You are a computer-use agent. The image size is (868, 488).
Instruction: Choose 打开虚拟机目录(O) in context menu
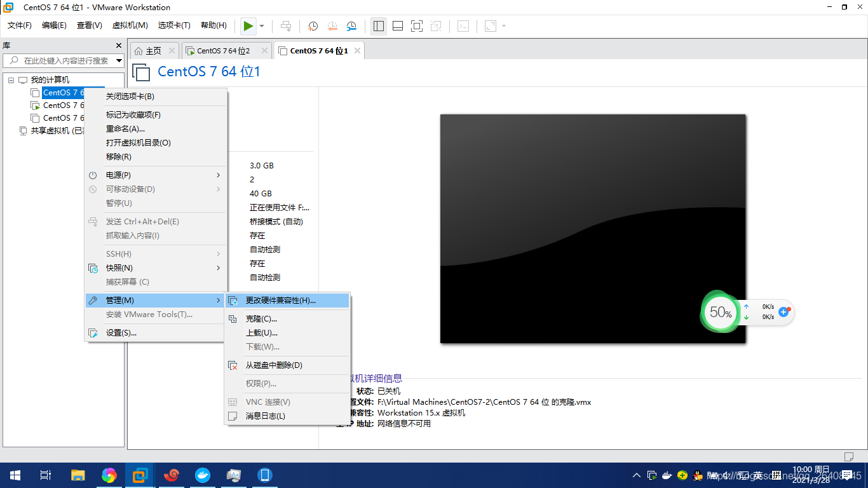(156, 143)
